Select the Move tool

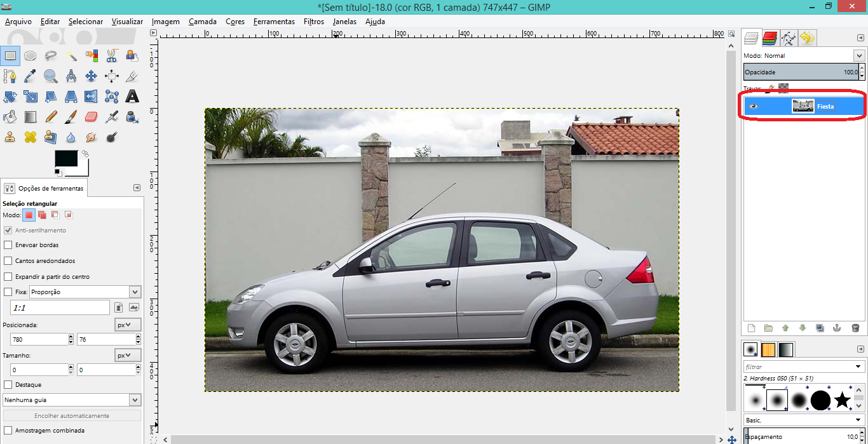(x=92, y=76)
